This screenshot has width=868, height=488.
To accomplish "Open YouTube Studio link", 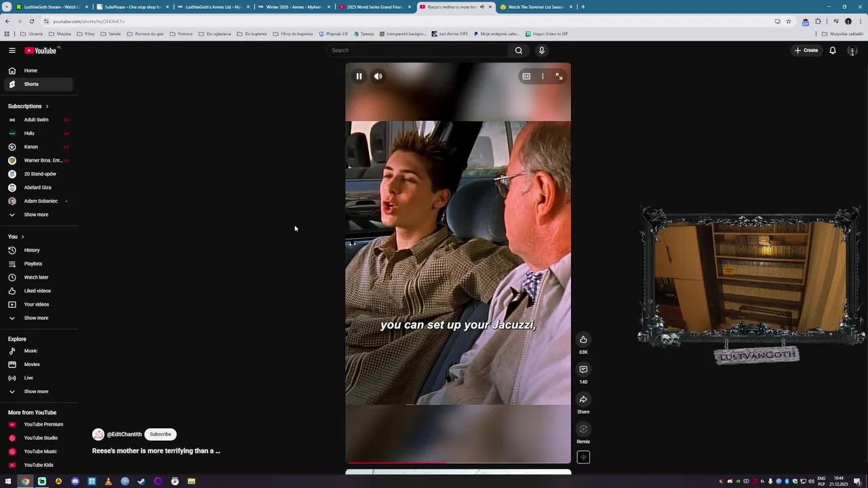I will tap(38, 438).
